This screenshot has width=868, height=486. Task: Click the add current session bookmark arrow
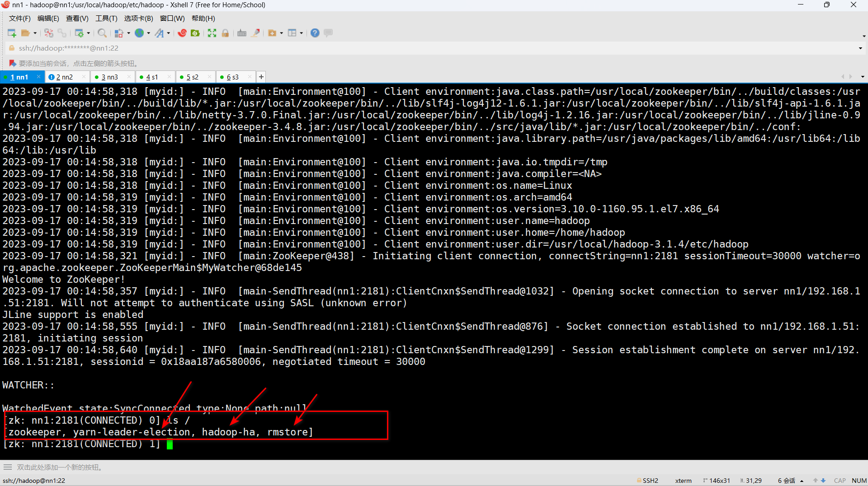point(12,63)
